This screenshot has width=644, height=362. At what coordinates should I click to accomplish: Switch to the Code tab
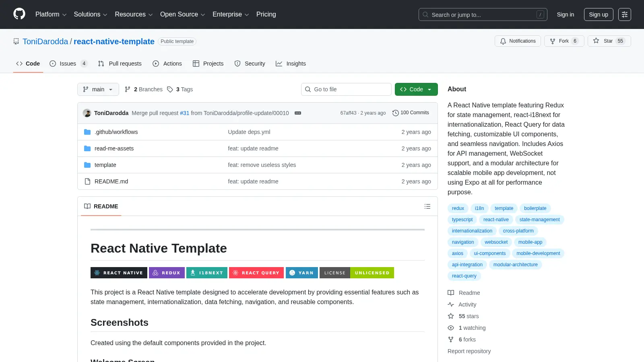click(28, 64)
